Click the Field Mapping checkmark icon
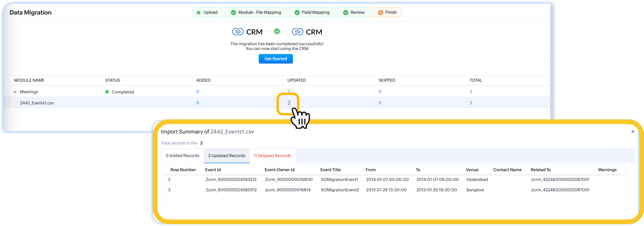This screenshot has height=226, width=644. coord(297,13)
